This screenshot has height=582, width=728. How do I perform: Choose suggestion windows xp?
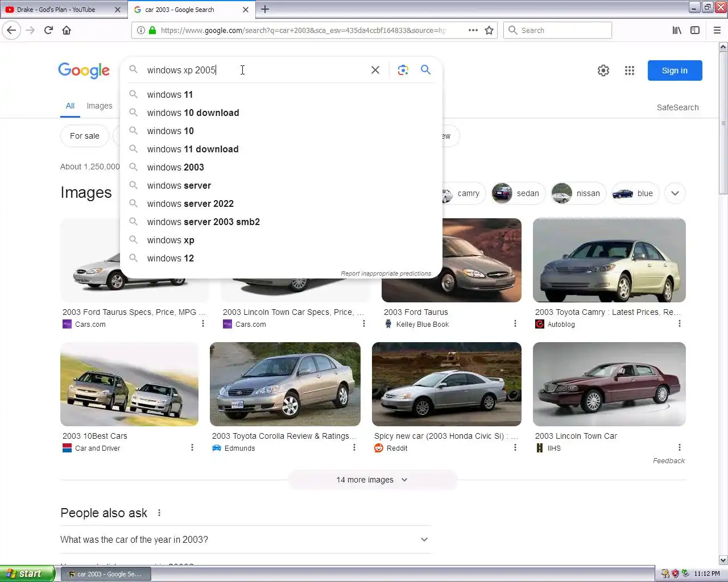click(x=282, y=240)
